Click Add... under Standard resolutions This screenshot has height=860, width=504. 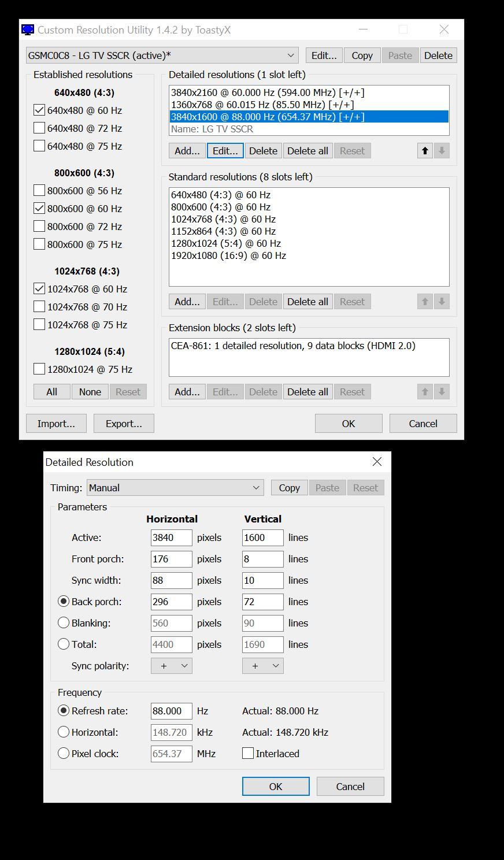[187, 302]
